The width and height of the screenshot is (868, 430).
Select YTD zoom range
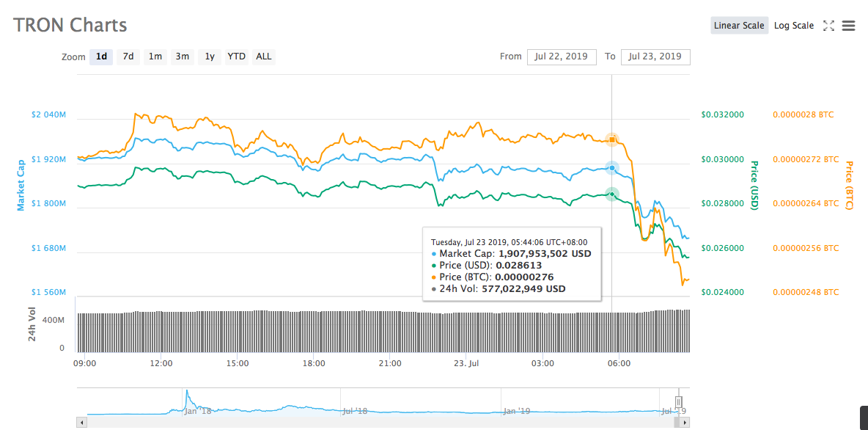[x=236, y=57]
